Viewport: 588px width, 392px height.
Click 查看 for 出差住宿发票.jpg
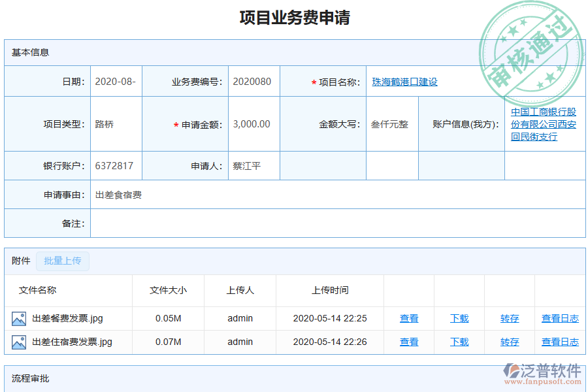coord(409,341)
